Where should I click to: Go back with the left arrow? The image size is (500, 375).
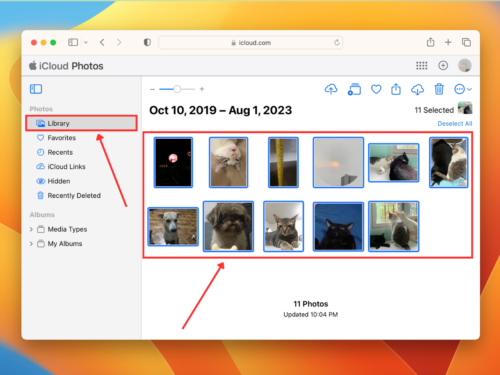click(102, 42)
